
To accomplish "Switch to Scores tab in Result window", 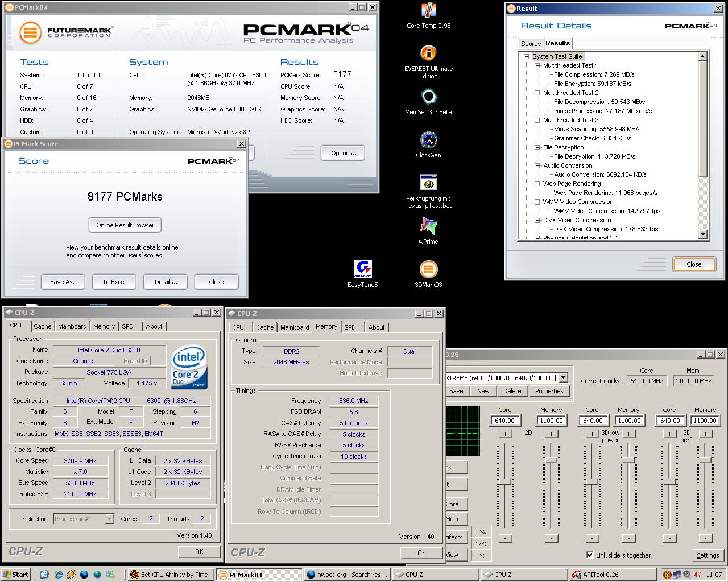I will pyautogui.click(x=531, y=44).
